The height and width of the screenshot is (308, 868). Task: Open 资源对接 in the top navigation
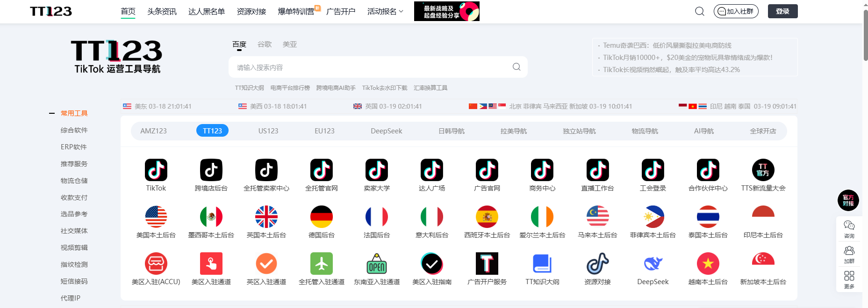tap(251, 11)
